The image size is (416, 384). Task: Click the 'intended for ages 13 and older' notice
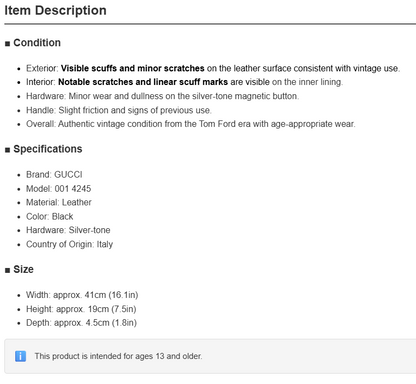[x=118, y=356]
